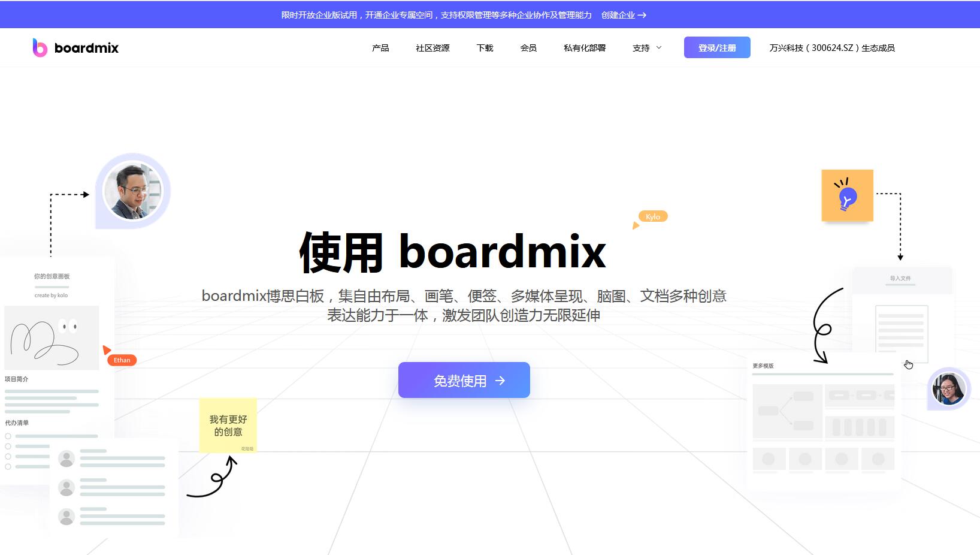Click the arrow icon inside 免费使用 button

click(500, 380)
